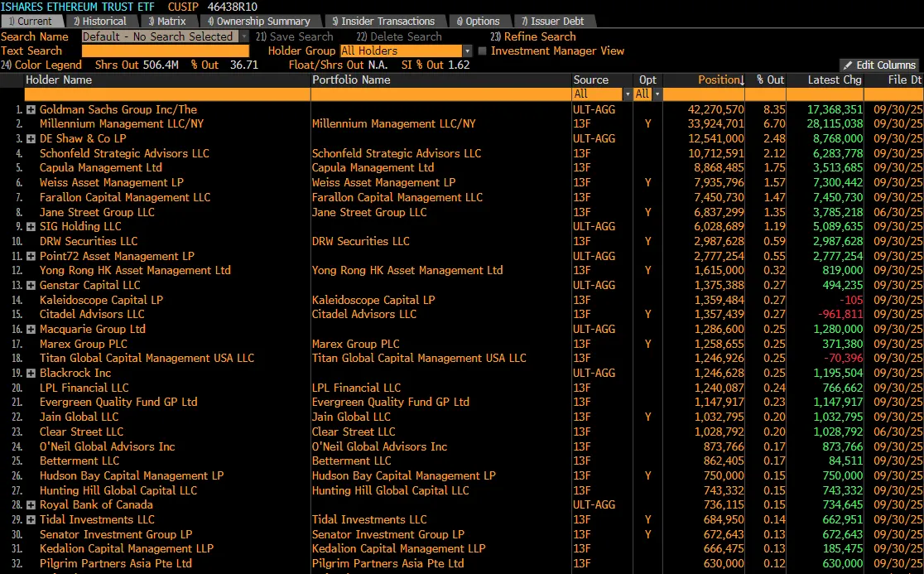This screenshot has width=924, height=574.
Task: Click plus icon beside SIG Holding LLC
Action: (x=31, y=227)
